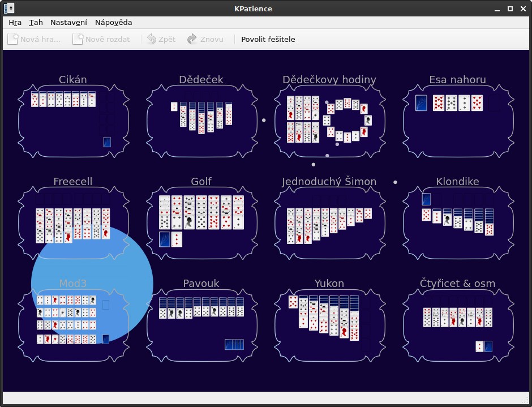The width and height of the screenshot is (532, 407).
Task: Select the Golf game preview
Action: (x=201, y=223)
